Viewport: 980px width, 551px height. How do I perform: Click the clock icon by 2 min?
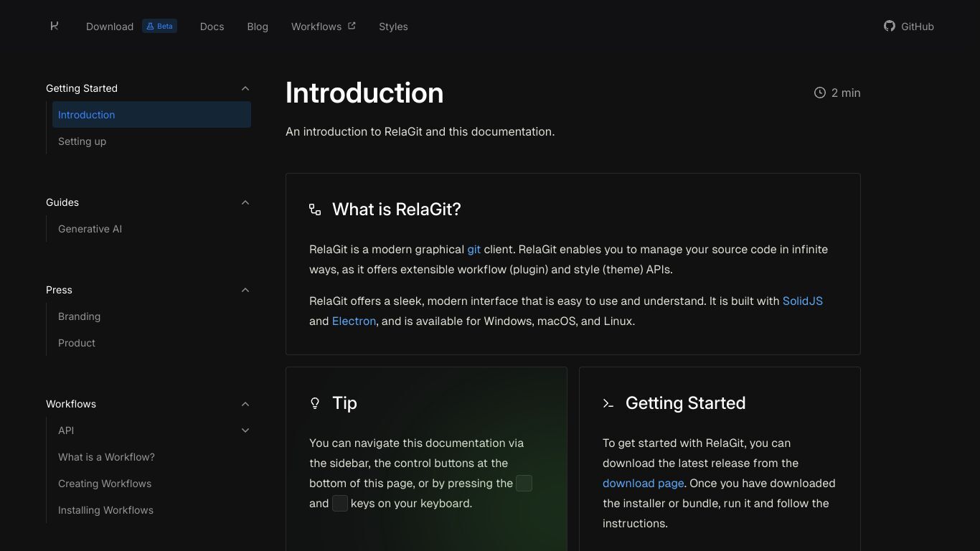point(820,93)
